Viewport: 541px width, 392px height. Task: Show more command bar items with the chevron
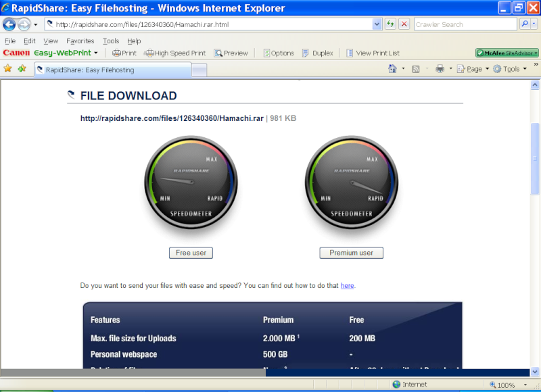536,64
